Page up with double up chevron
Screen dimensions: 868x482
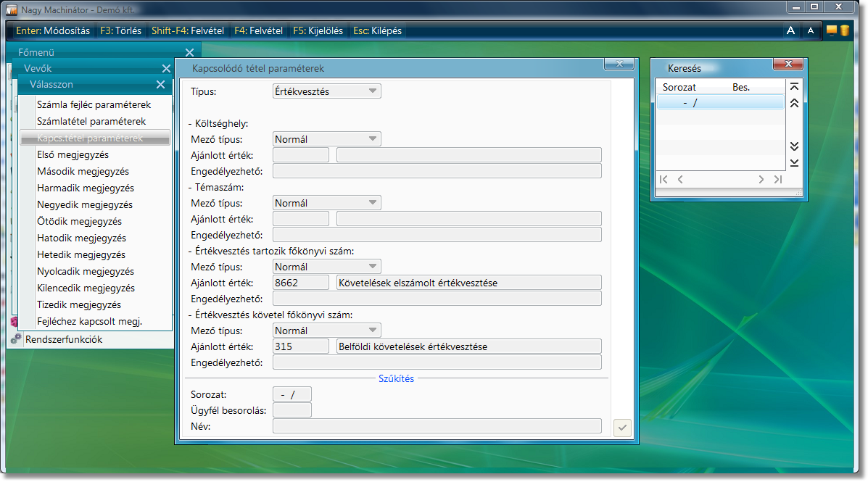pos(794,103)
